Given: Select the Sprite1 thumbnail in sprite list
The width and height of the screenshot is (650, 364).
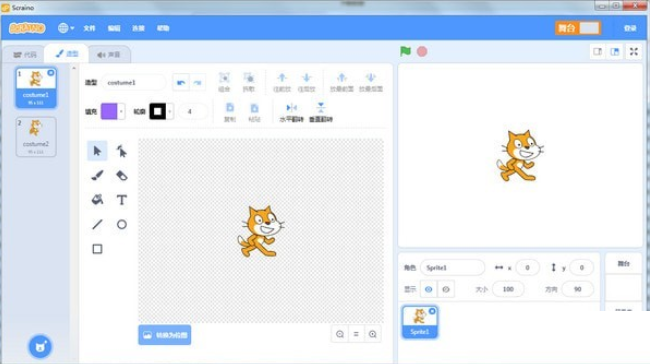Looking at the screenshot, I should (x=420, y=322).
